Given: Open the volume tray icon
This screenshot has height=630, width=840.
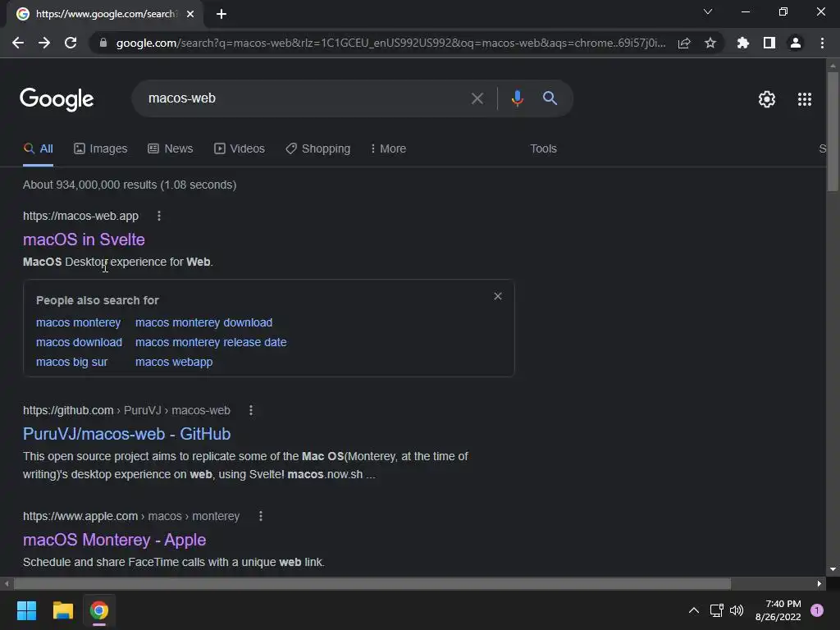Looking at the screenshot, I should coord(737,610).
